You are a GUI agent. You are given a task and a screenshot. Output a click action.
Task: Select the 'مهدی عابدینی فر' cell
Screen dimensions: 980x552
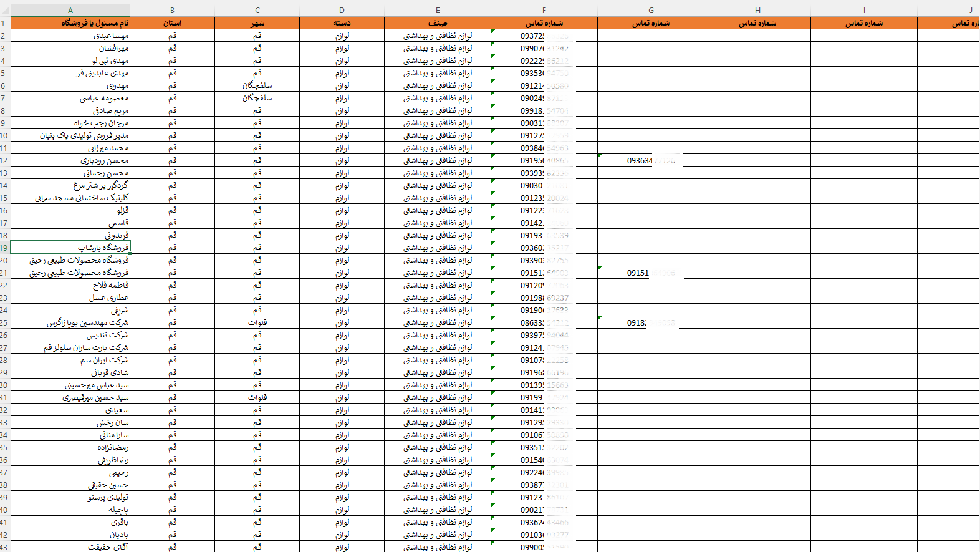70,73
